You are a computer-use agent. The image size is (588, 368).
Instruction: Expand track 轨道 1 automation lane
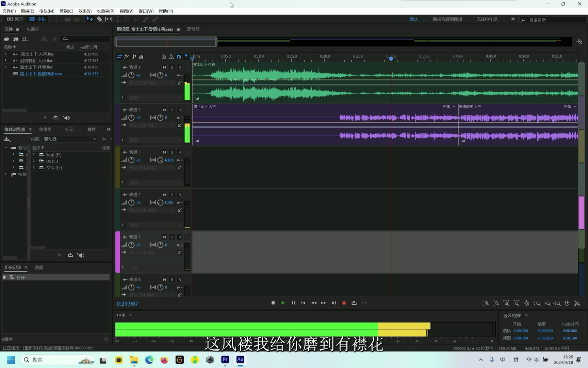pos(122,98)
